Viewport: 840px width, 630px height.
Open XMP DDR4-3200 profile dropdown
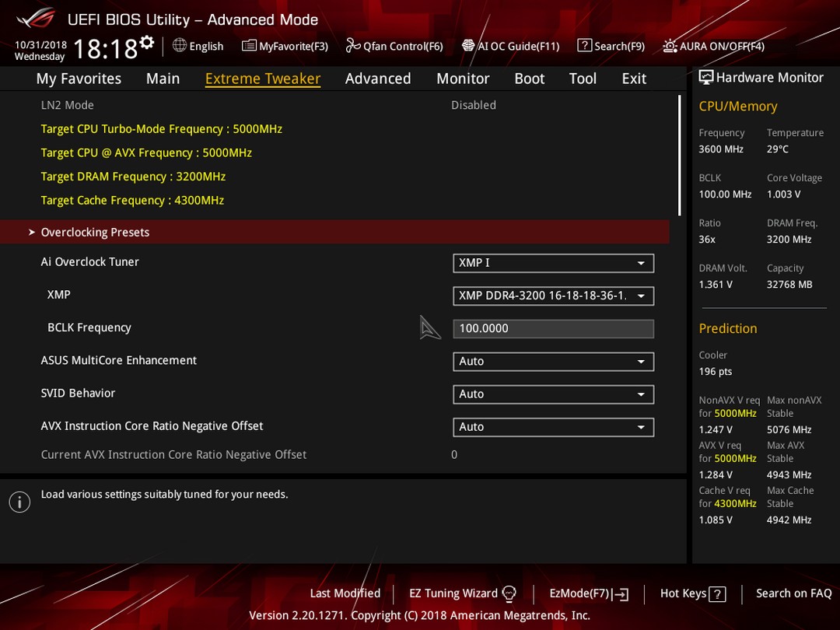click(554, 296)
